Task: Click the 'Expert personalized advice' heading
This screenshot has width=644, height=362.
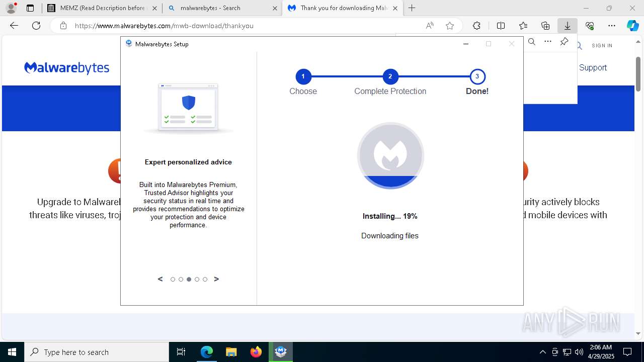Action: [x=188, y=162]
